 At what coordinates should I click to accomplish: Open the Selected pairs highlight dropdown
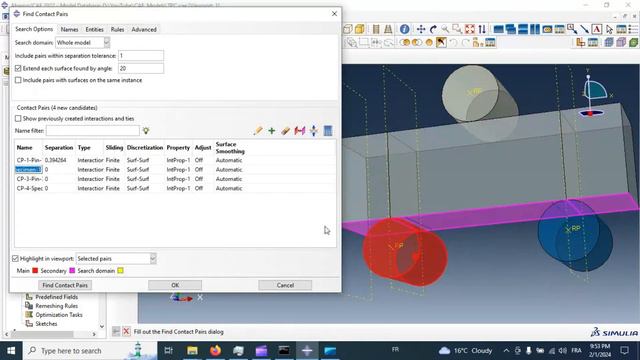pos(116,258)
